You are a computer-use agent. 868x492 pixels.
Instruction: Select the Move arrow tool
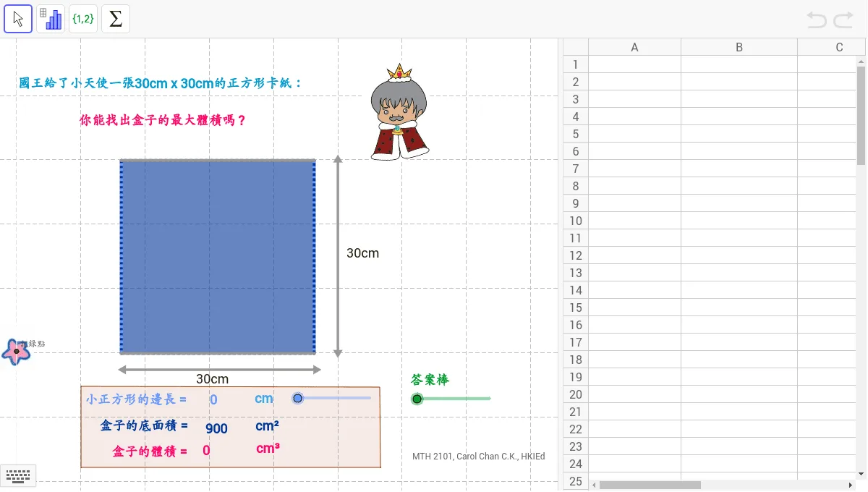pyautogui.click(x=18, y=19)
